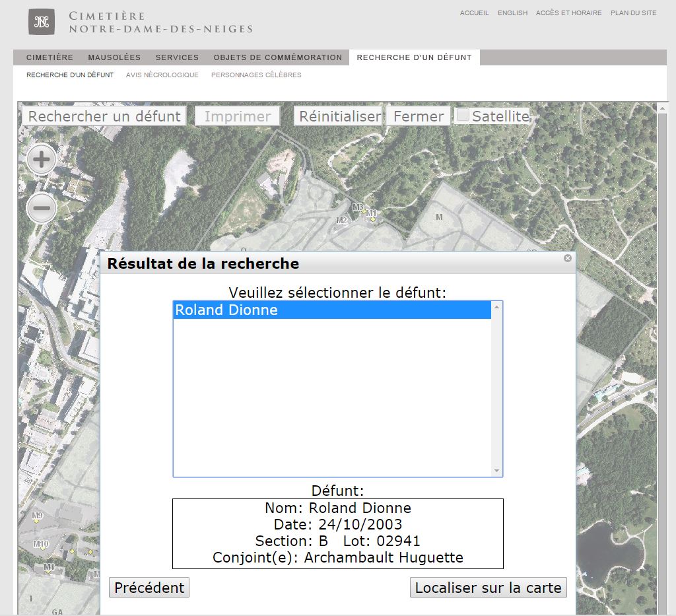Screen dimensions: 676x616
Task: Click the Conjoint(e): Archambault Huguette text
Action: (338, 557)
